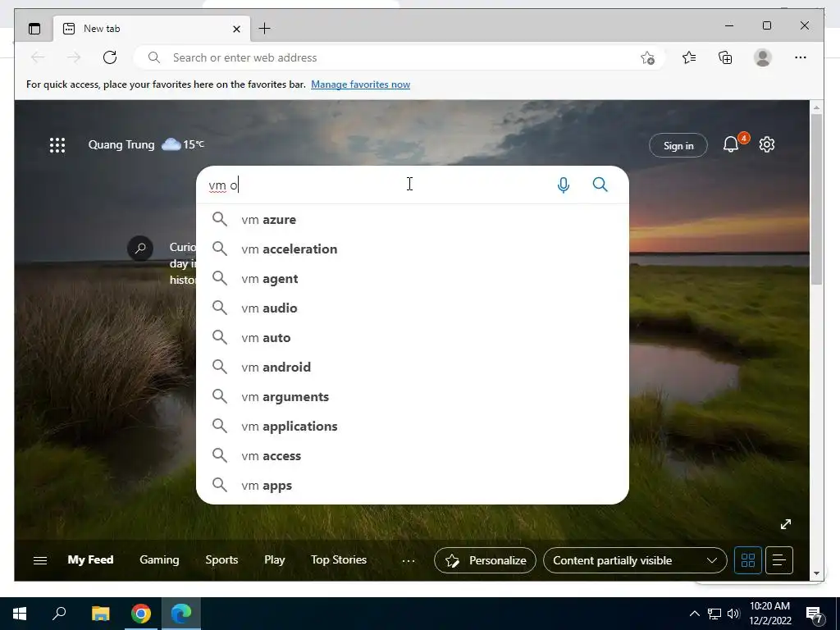Click Manage favorites now link
840x630 pixels.
point(361,84)
